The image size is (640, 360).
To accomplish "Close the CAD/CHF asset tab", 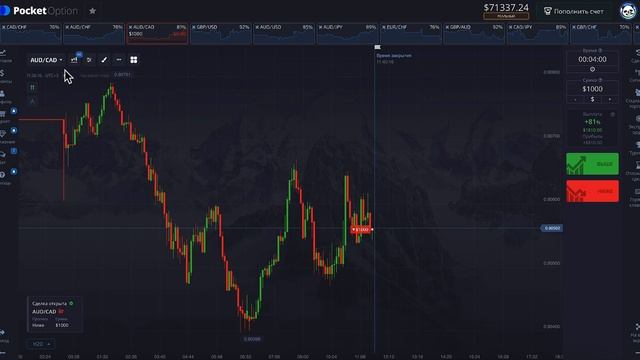I will 4,27.
